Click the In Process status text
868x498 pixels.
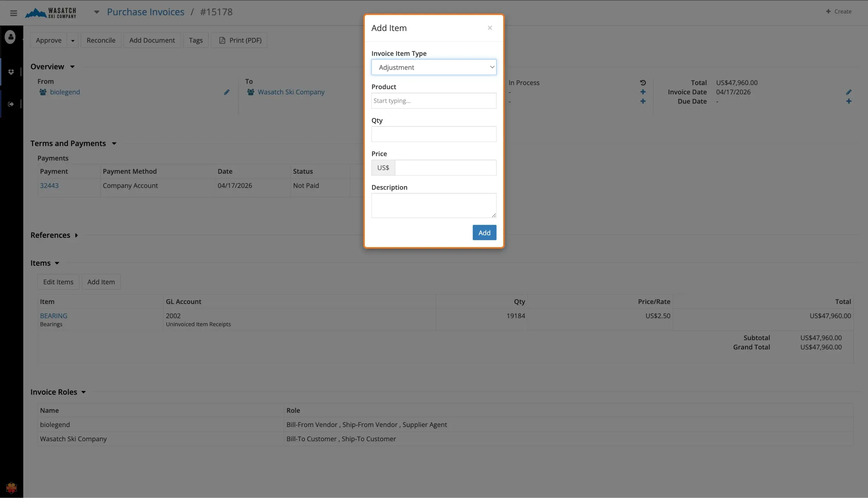point(524,83)
